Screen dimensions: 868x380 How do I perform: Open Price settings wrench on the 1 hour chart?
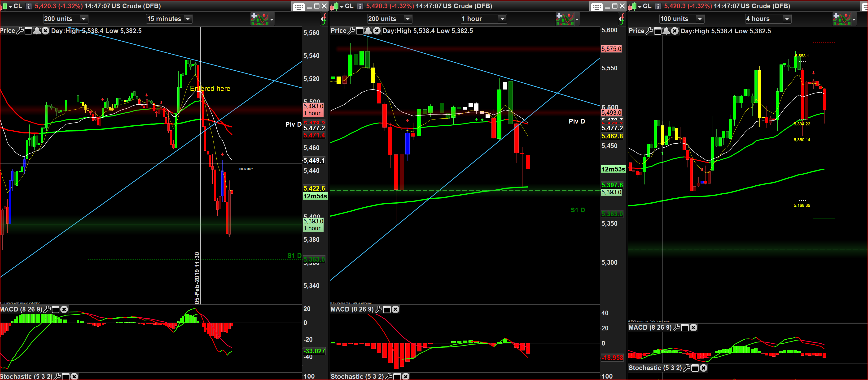pyautogui.click(x=351, y=31)
